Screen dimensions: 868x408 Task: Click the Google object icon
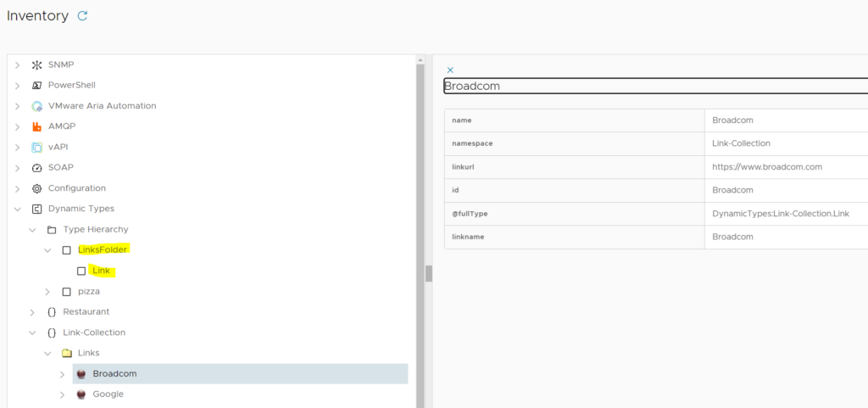click(81, 394)
